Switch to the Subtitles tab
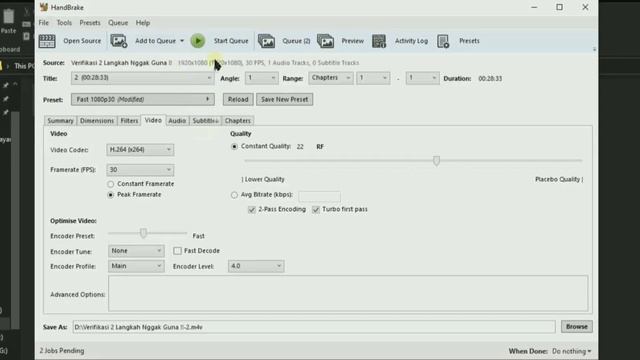Image resolution: width=640 pixels, height=360 pixels. pyautogui.click(x=205, y=121)
